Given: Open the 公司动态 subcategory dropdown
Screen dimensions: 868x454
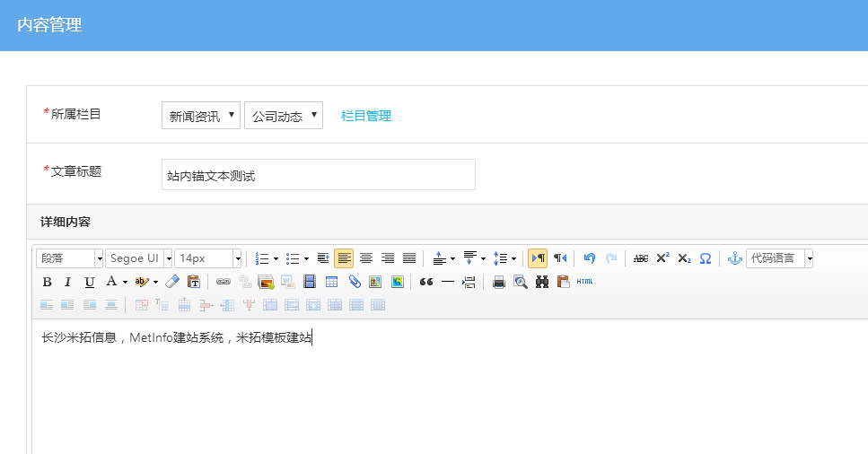Looking at the screenshot, I should click(284, 116).
